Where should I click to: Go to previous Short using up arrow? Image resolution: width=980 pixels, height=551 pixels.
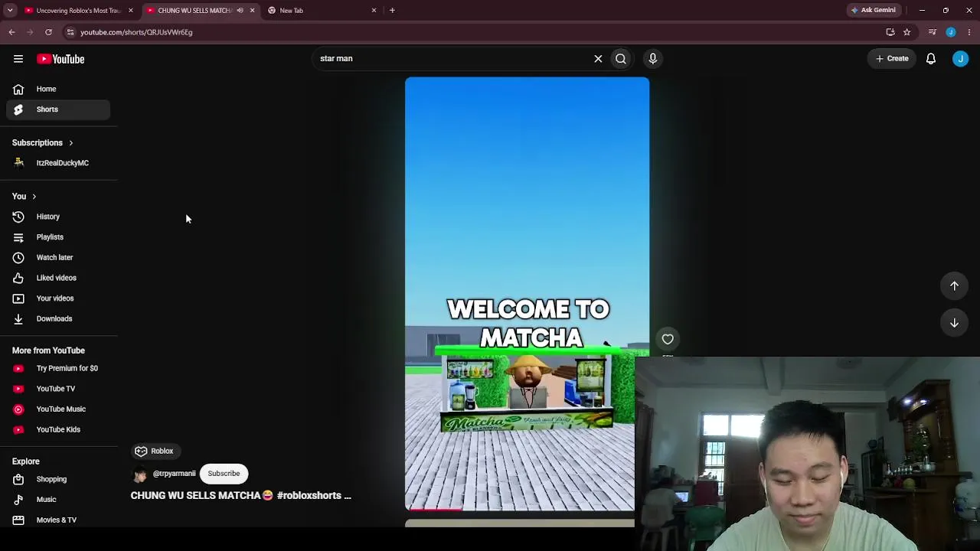(955, 286)
